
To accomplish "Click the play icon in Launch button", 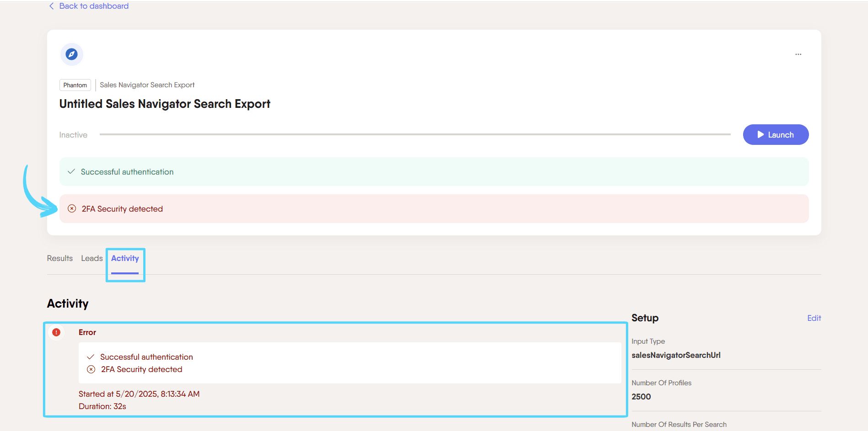I will [x=760, y=135].
